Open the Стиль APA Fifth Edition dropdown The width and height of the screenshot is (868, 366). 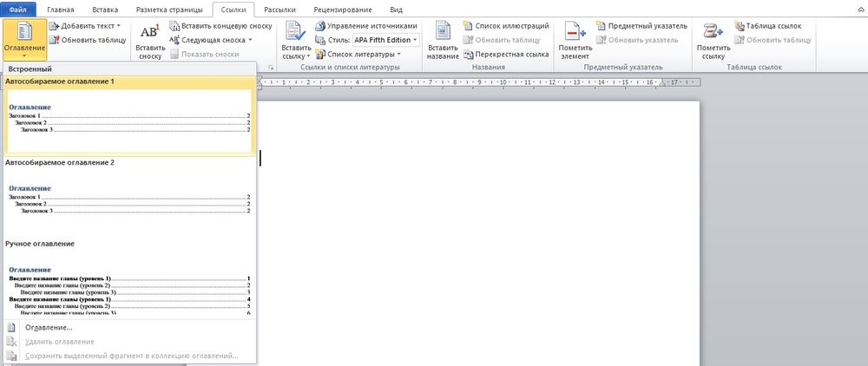coord(415,40)
